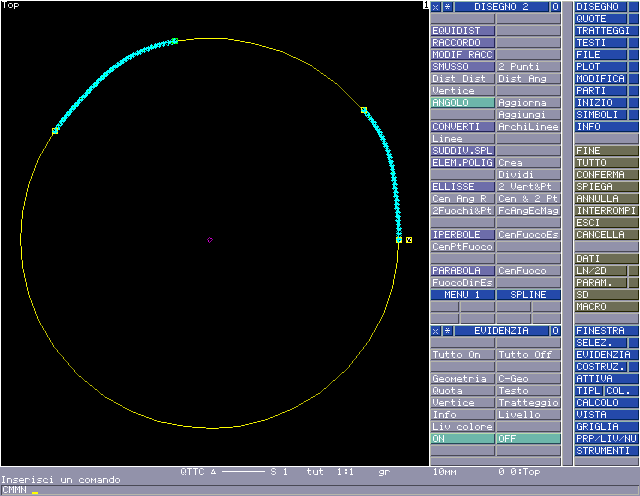Open the PLOT menu

click(601, 67)
